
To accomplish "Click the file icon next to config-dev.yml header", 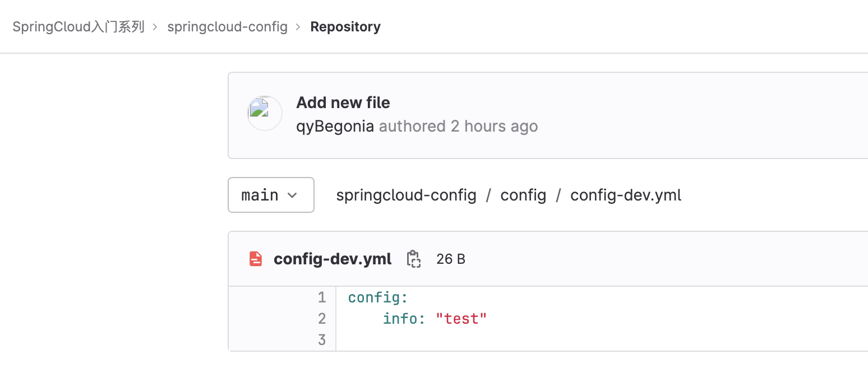I will point(256,258).
